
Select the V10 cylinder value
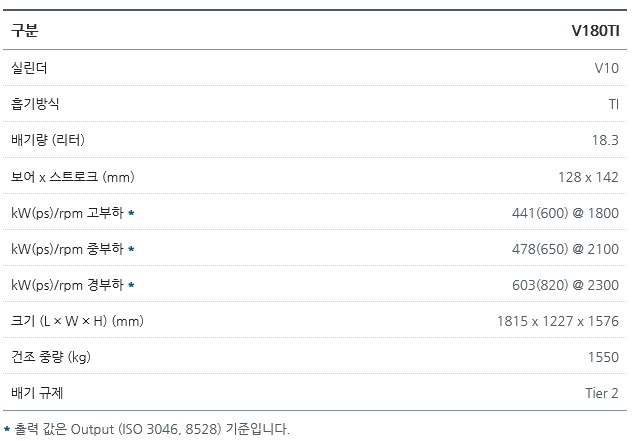[606, 68]
